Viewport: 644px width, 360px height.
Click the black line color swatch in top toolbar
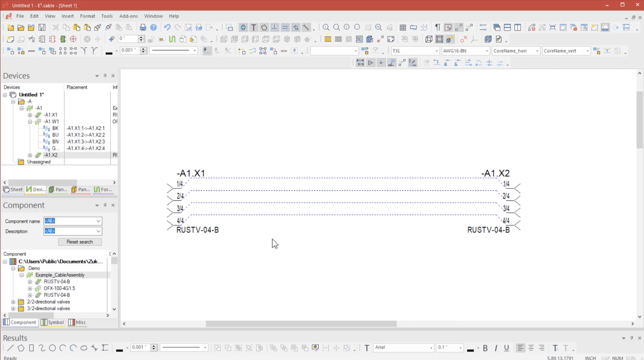click(109, 53)
